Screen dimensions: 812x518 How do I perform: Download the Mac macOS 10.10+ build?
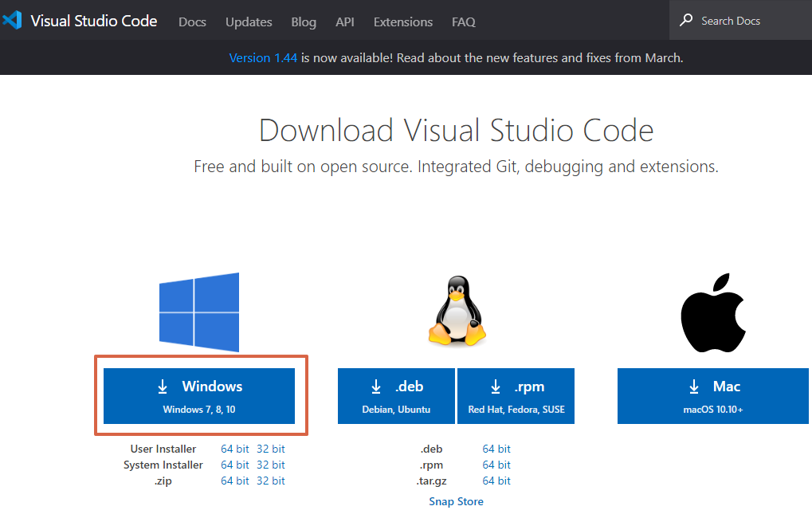(713, 396)
